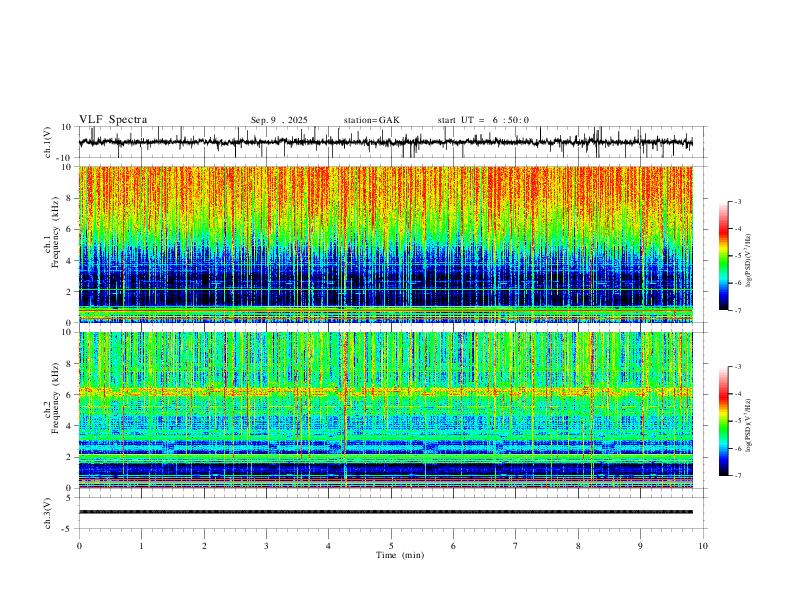Click the flat ch.3 voltage trace
This screenshot has width=792, height=612.
click(x=385, y=512)
